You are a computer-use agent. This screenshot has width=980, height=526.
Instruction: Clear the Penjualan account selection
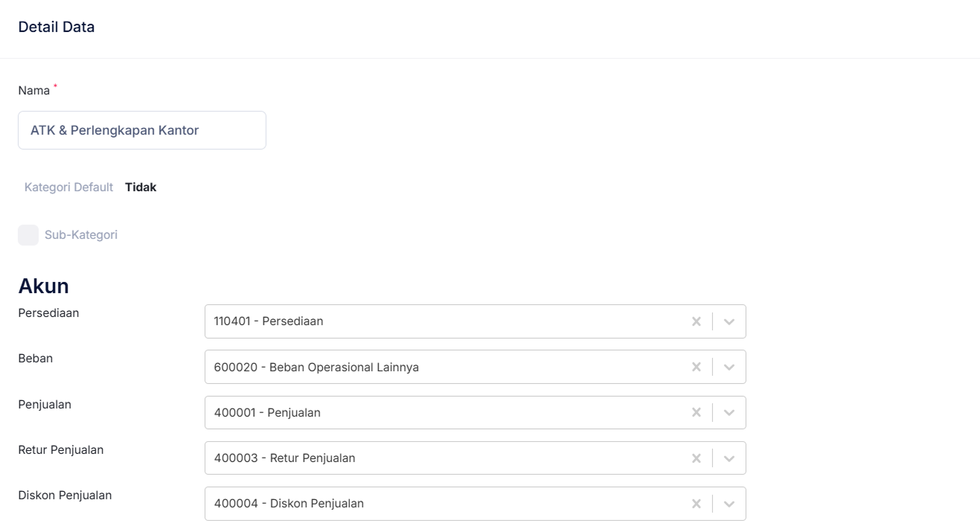[696, 412]
